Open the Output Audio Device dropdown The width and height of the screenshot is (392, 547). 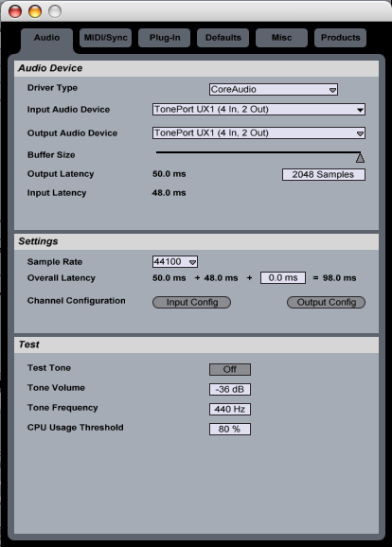[258, 132]
